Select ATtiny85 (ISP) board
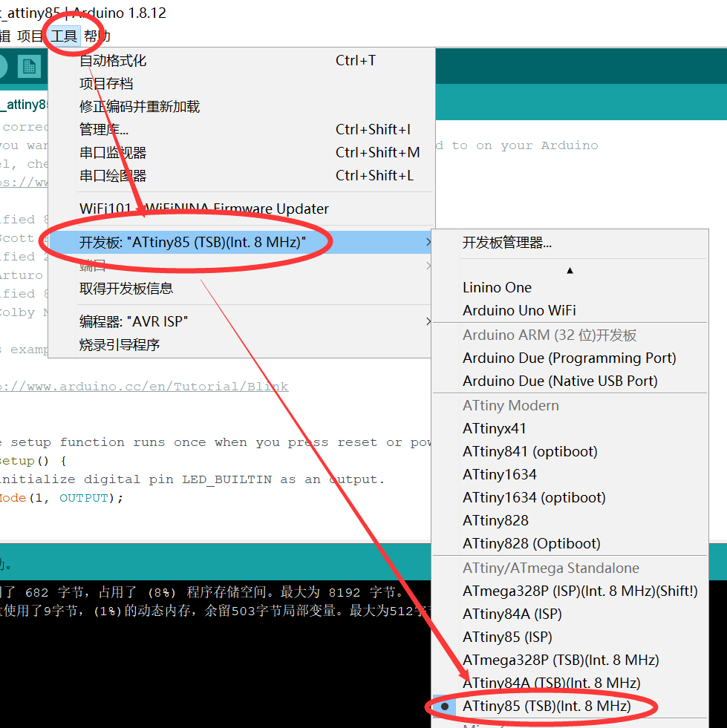Viewport: 727px width, 728px height. tap(570, 637)
